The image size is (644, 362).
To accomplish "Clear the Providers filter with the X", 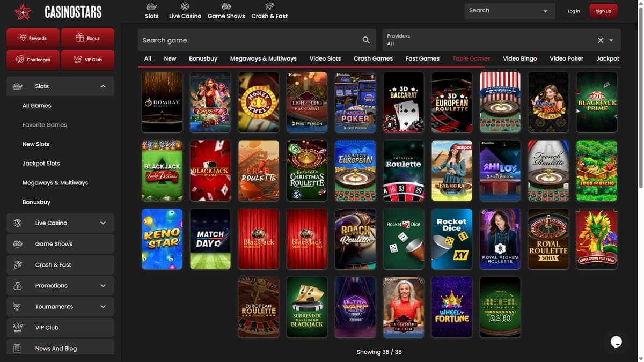I will coord(601,40).
